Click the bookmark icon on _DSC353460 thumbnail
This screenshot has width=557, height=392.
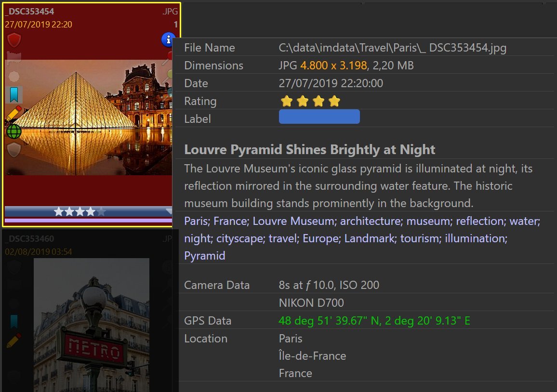14,322
